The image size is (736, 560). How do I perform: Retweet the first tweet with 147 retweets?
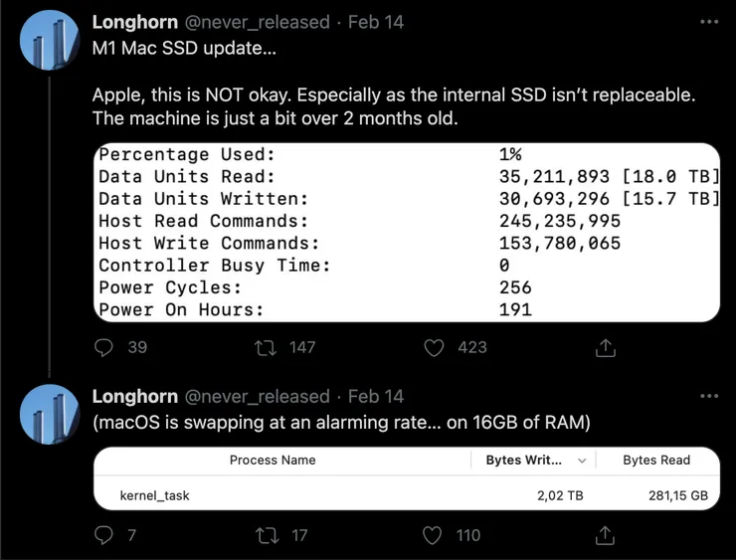click(x=266, y=348)
